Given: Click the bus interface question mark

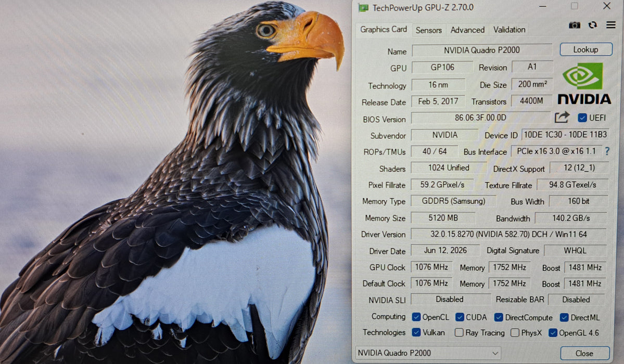Looking at the screenshot, I should [x=607, y=151].
